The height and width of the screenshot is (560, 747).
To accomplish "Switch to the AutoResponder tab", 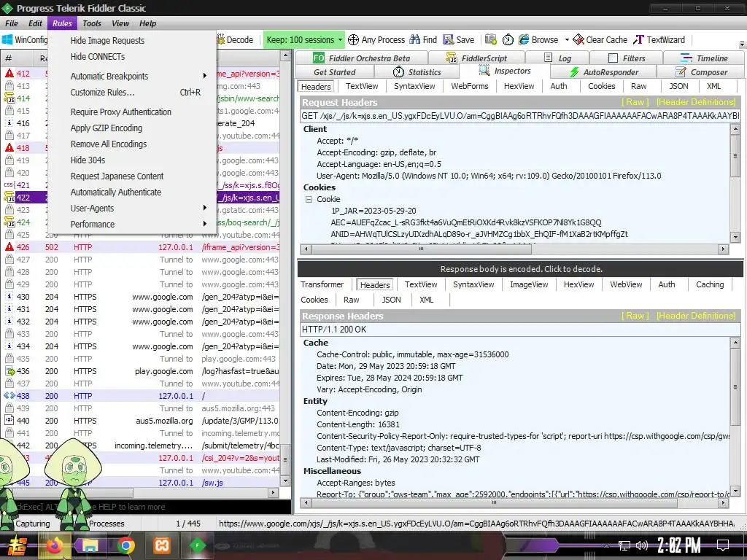I will 603,72.
